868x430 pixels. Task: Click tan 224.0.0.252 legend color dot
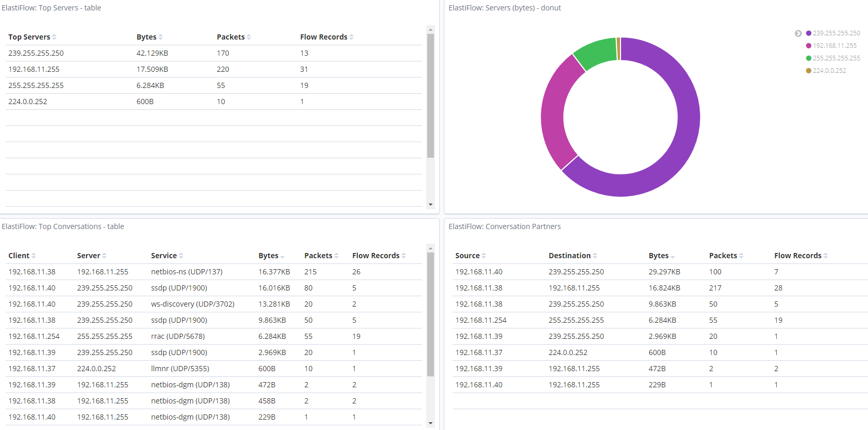[809, 71]
